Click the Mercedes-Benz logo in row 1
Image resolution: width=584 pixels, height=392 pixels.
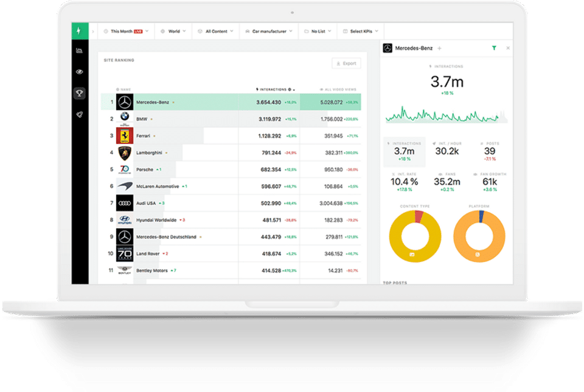124,102
